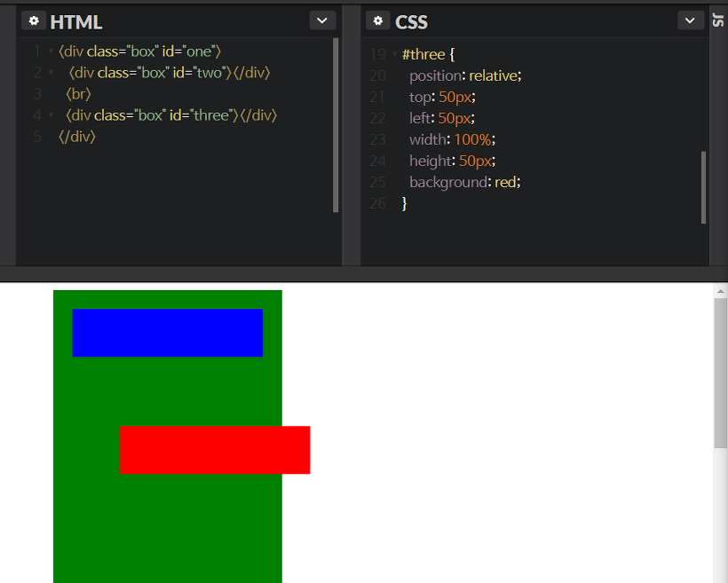Click the #three selector text
Image resolution: width=728 pixels, height=583 pixels.
pyautogui.click(x=423, y=54)
